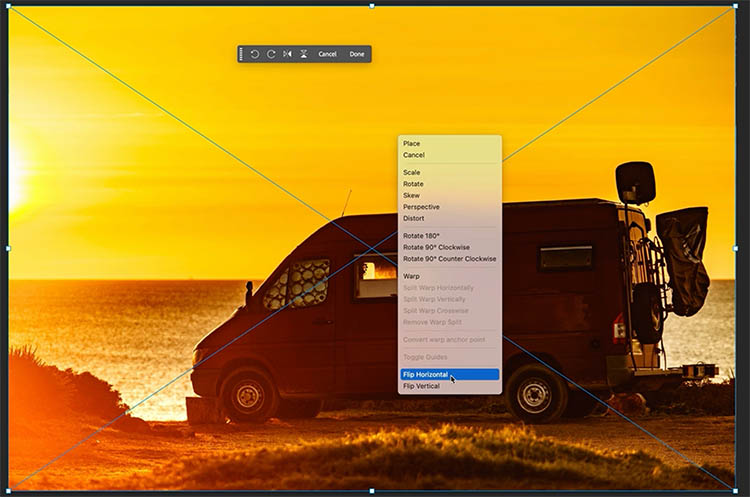Select Distort in the context menu
Screen dimensions: 750x497
(414, 218)
